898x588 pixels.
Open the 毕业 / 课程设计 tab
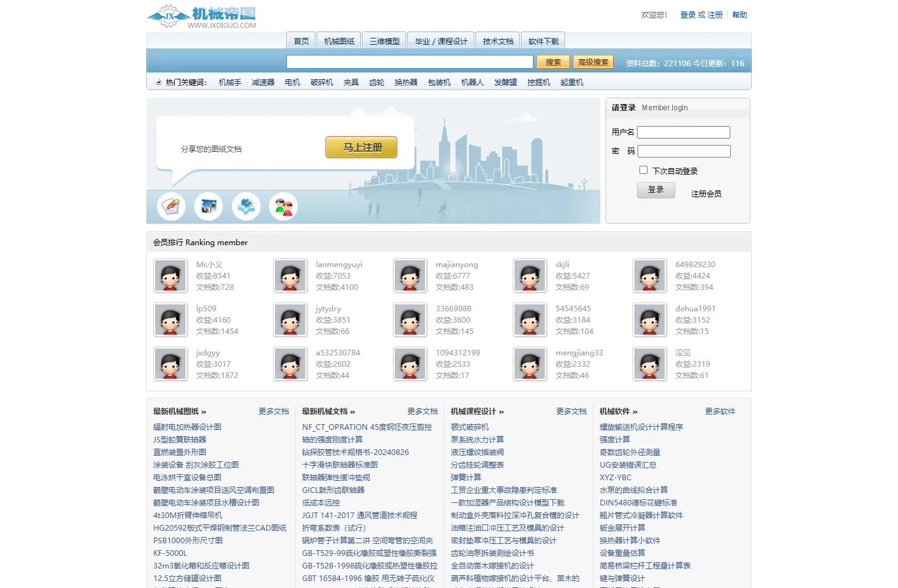(x=441, y=41)
